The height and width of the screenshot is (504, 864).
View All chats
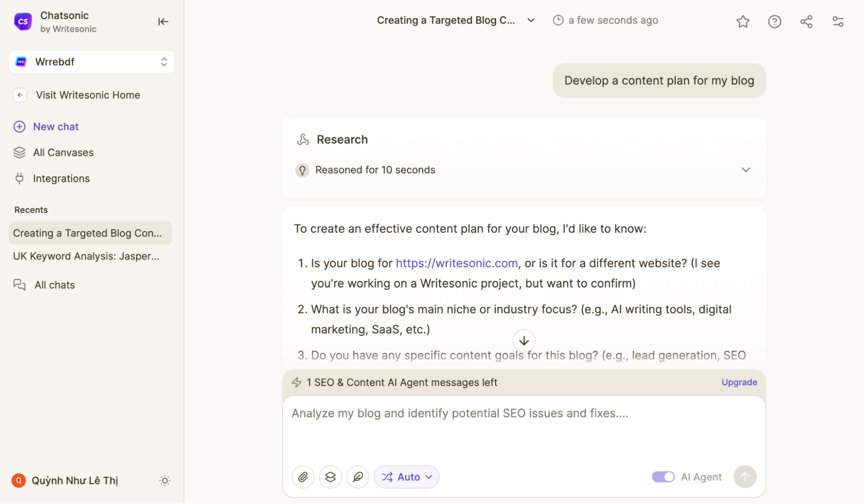pos(55,285)
